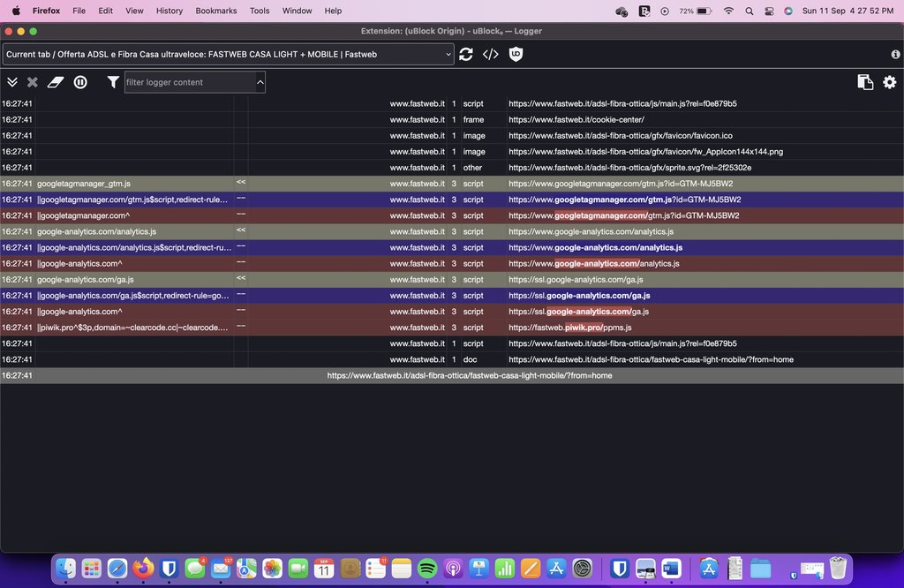
Task: Open Mail from the Dock
Action: (221, 569)
